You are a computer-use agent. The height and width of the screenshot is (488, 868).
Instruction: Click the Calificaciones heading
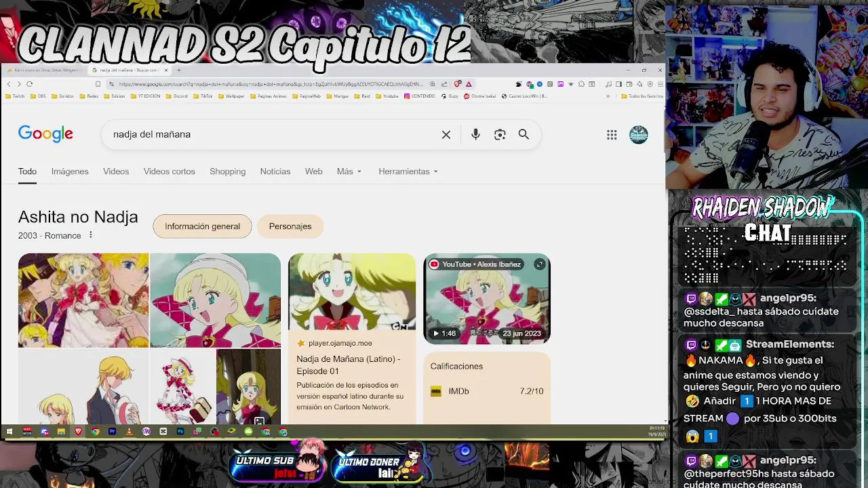456,366
